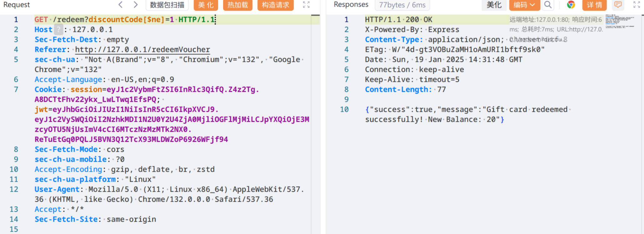The width and height of the screenshot is (644, 234).
Task: Go to next request with right arrow
Action: [x=135, y=5]
